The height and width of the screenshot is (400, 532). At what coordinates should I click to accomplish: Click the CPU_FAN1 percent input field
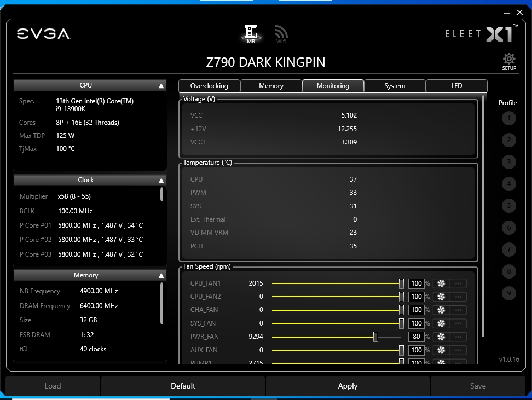pos(417,283)
